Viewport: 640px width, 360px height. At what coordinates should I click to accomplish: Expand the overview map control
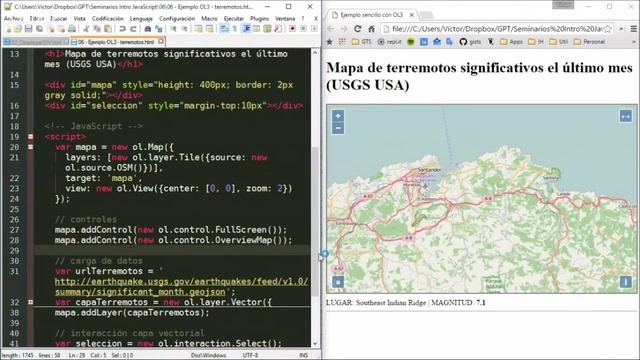(x=338, y=282)
